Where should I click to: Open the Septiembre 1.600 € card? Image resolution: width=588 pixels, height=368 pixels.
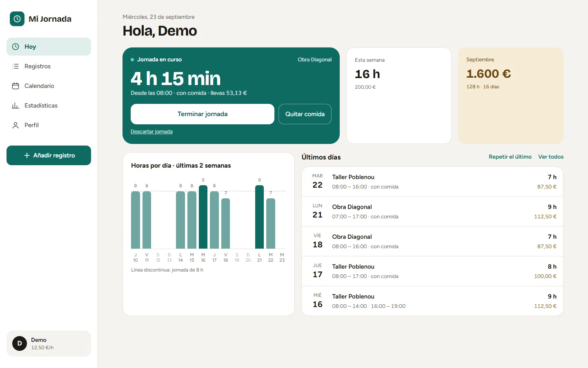pos(511,96)
